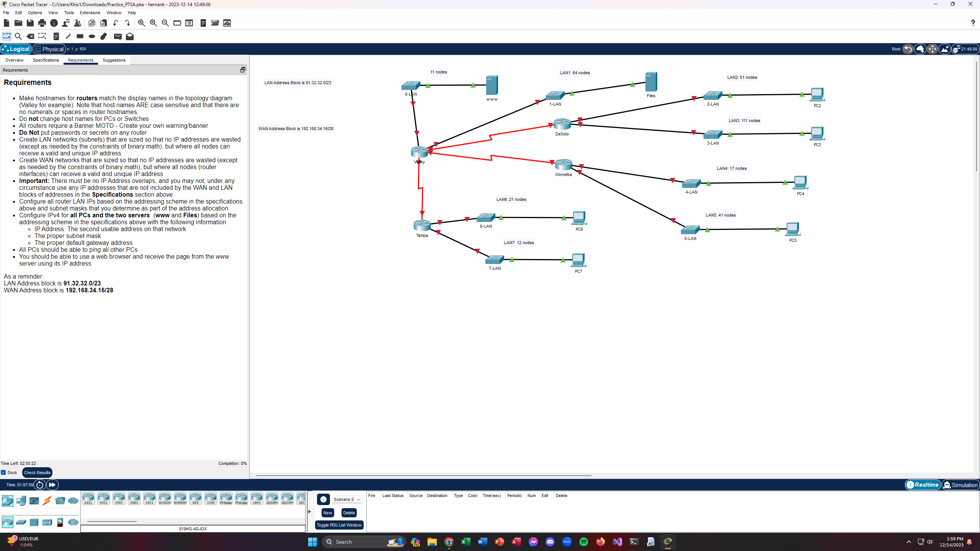Select the Delete tool in the toolbar
The height and width of the screenshot is (551, 980).
coord(31,36)
